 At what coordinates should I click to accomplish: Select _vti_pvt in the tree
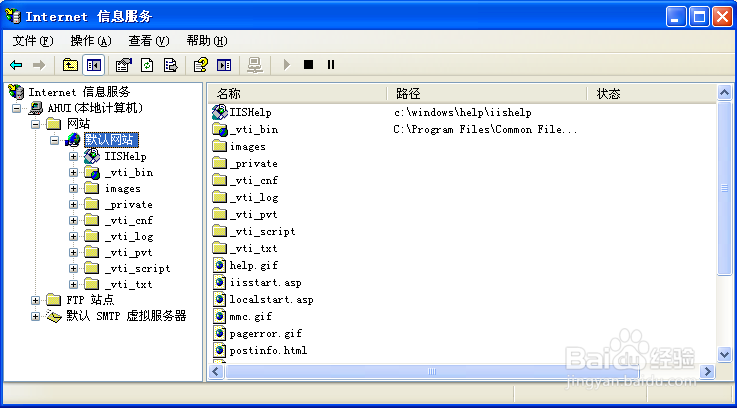128,252
